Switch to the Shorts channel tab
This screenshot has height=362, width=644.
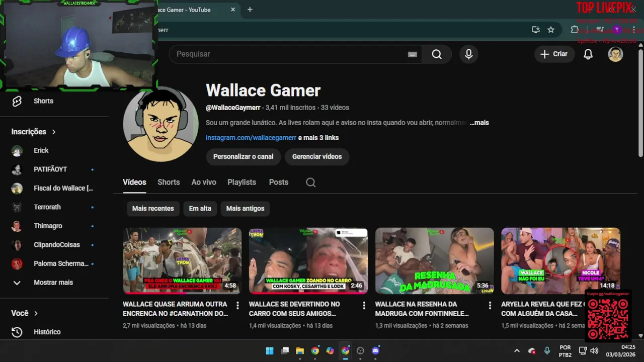point(169,183)
